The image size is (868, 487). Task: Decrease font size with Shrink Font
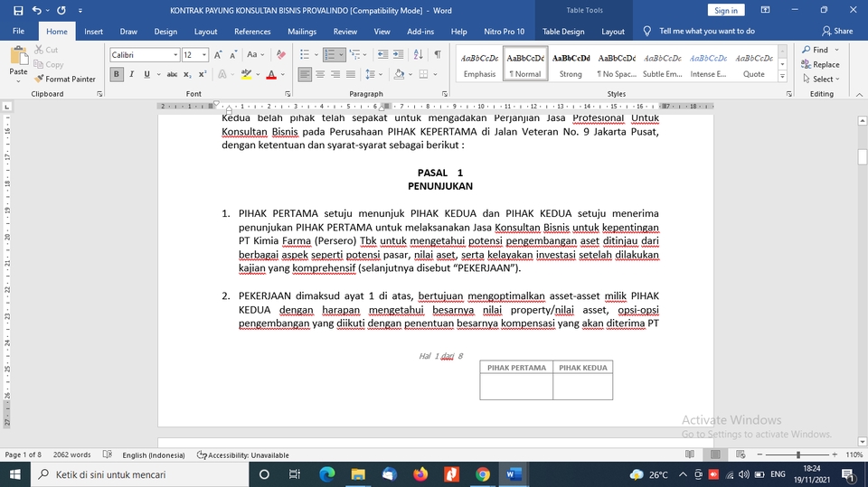[x=233, y=55]
